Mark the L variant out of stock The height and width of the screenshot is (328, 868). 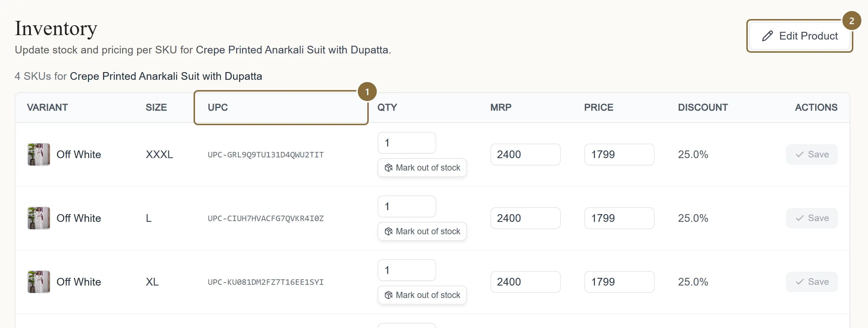422,231
